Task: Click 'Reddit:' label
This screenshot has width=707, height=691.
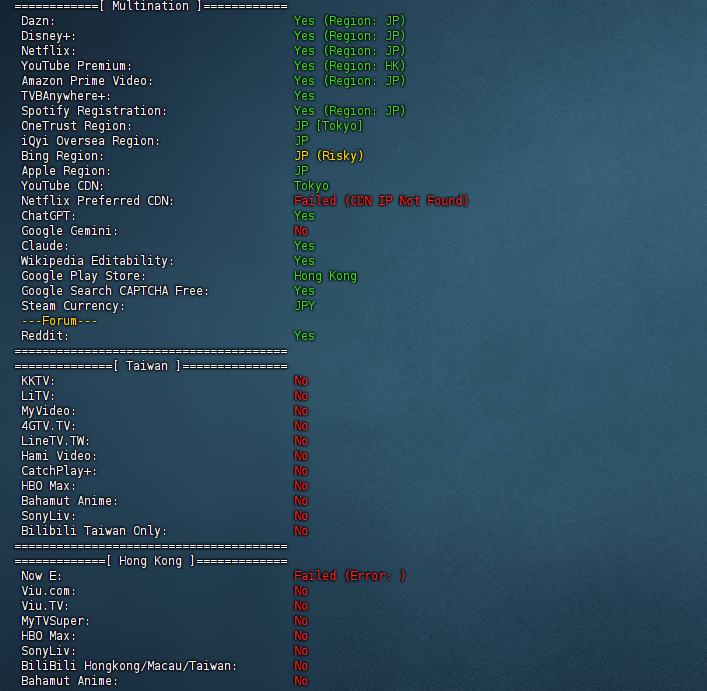Action: (x=45, y=336)
